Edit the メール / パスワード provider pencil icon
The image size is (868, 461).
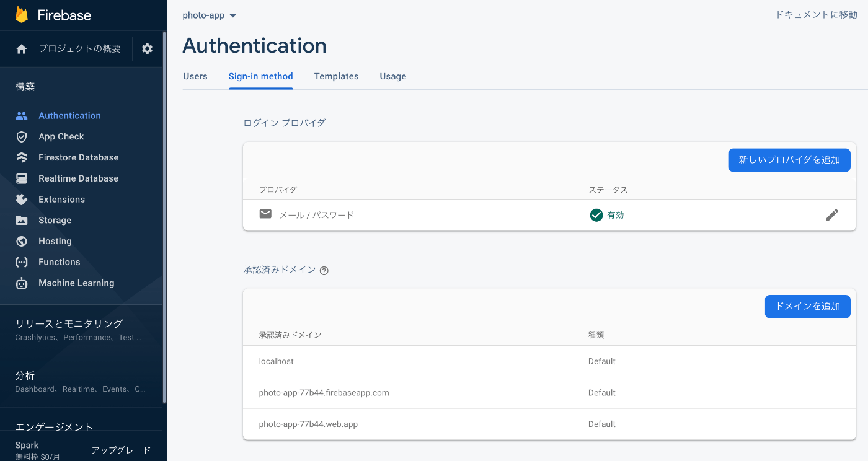pyautogui.click(x=832, y=215)
